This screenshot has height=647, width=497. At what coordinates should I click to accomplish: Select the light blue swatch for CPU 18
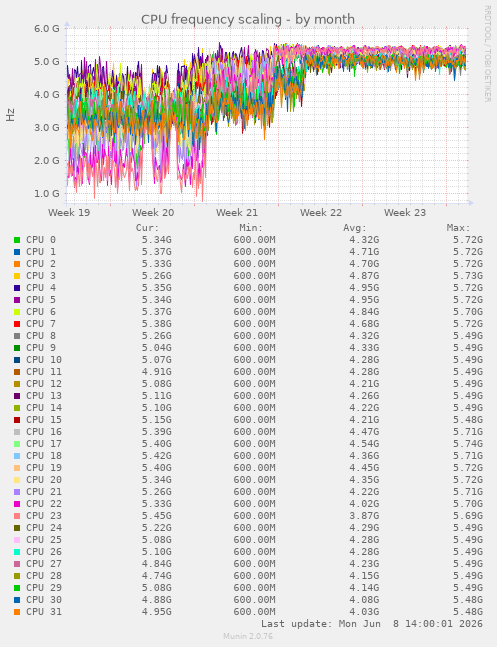point(17,456)
